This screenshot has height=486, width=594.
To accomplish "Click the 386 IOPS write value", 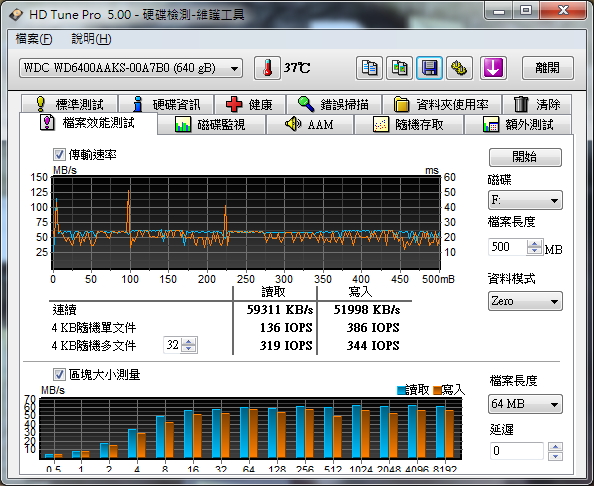I will (x=373, y=328).
